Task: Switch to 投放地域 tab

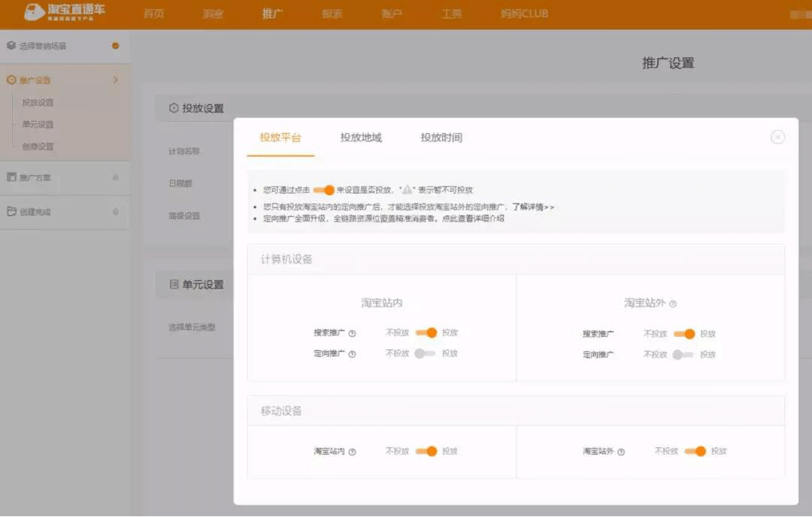Action: [x=361, y=138]
